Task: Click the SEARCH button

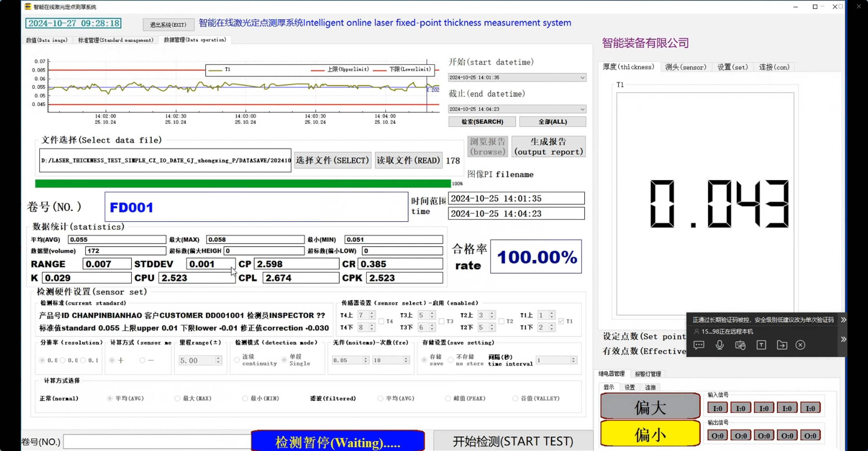Action: pos(482,122)
